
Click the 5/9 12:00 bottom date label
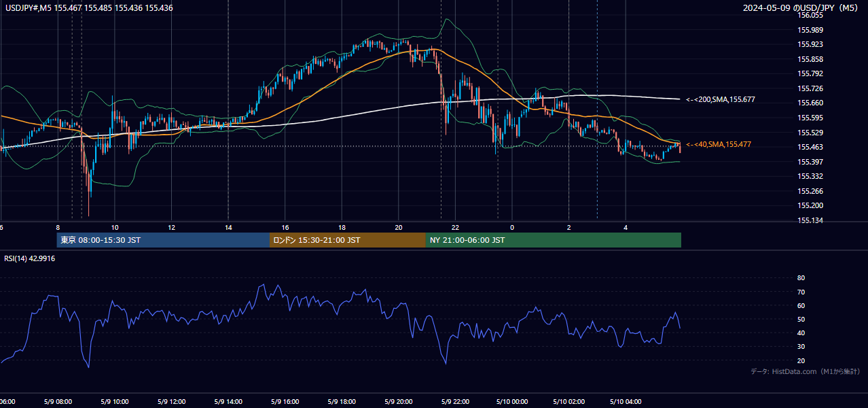pyautogui.click(x=172, y=402)
